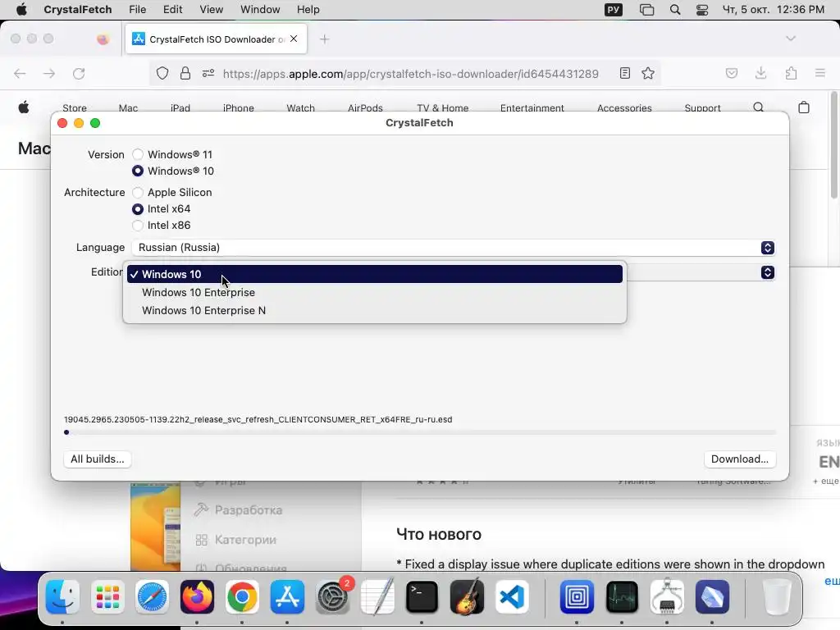Open the Firefox list all tabs chevron

click(791, 39)
